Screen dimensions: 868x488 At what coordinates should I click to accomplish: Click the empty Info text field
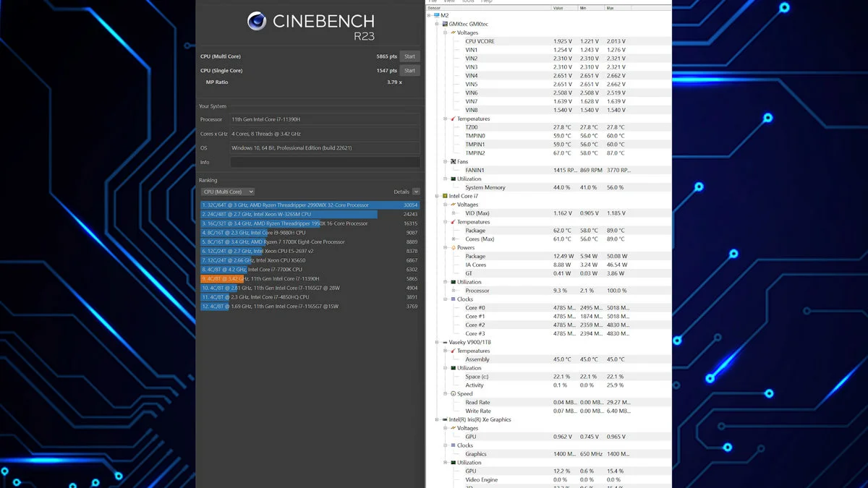[x=324, y=162]
